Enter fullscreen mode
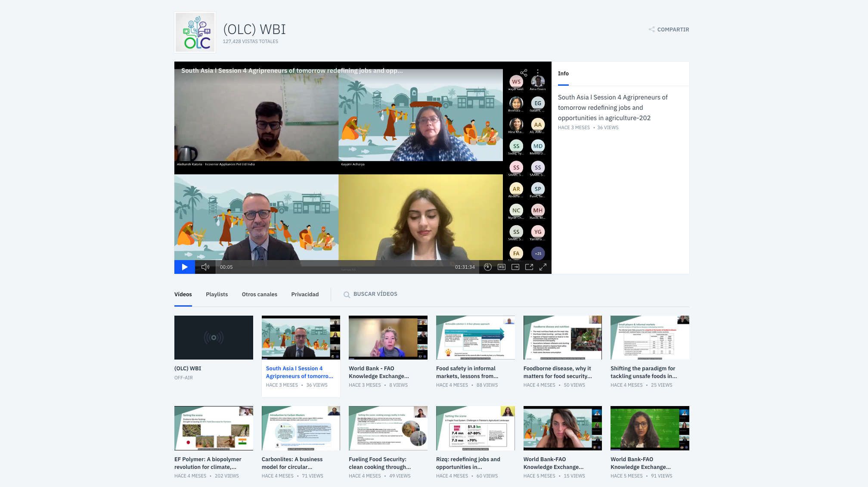 [543, 267]
